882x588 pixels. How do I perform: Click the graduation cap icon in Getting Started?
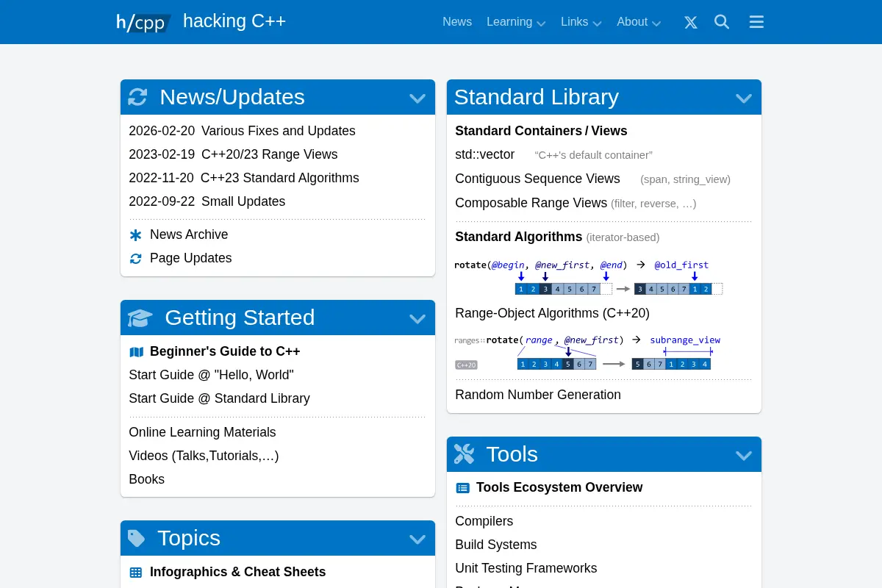140,318
